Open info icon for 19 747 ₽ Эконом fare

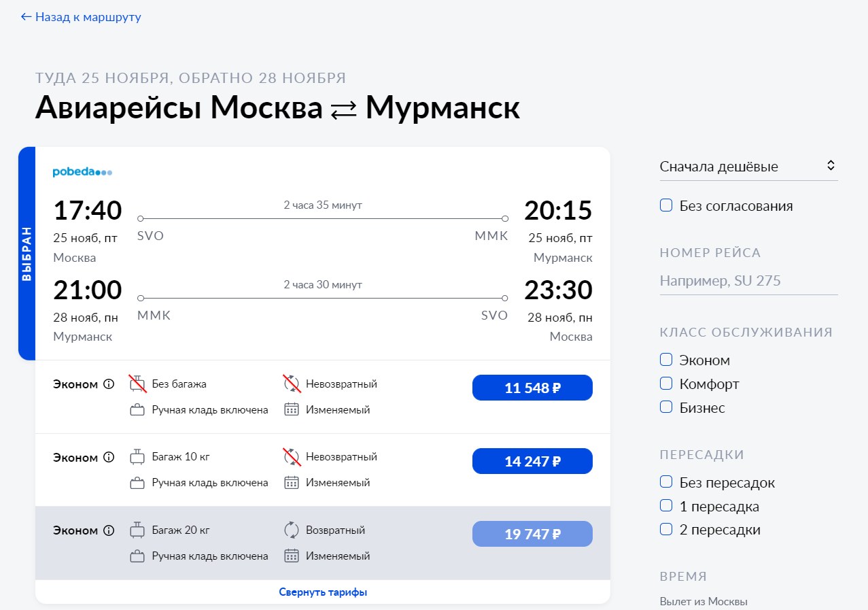109,530
